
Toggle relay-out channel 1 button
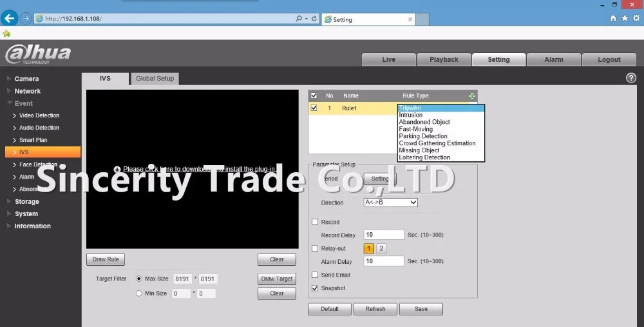(x=369, y=248)
